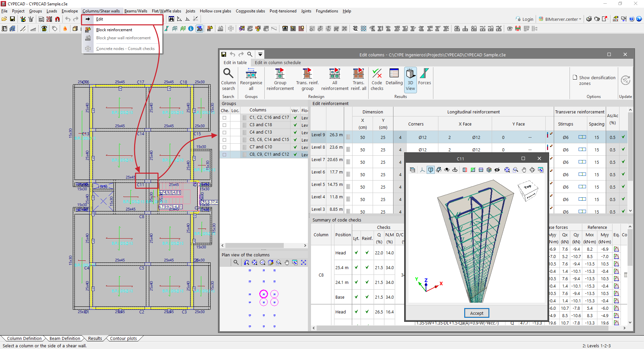Image resolution: width=644 pixels, height=349 pixels.
Task: Click the layers icon in C11 viewer
Action: [x=413, y=170]
